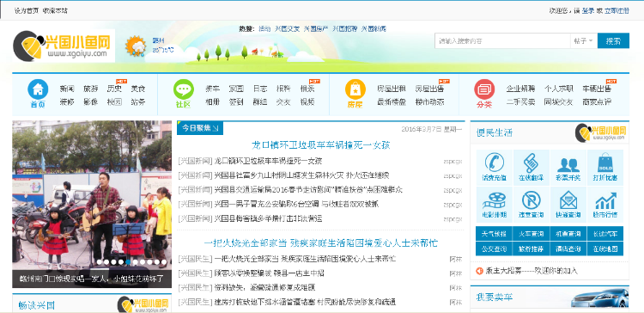
Task: Open the 美食 nav item
Action: (x=138, y=89)
